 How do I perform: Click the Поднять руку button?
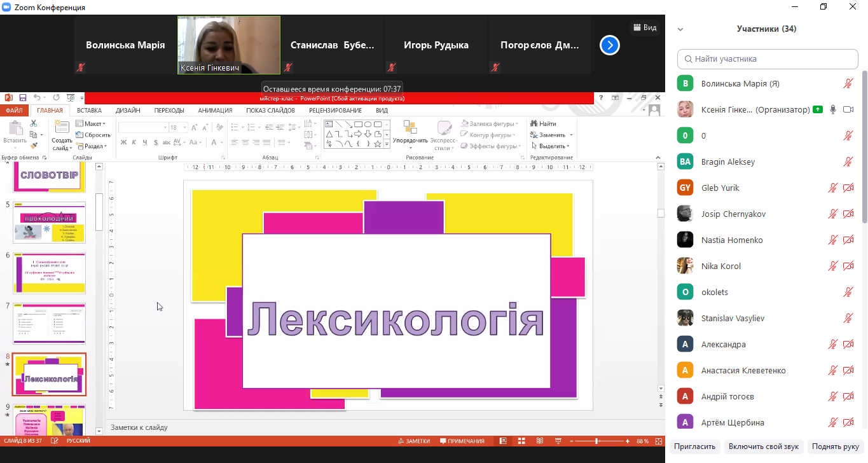835,446
